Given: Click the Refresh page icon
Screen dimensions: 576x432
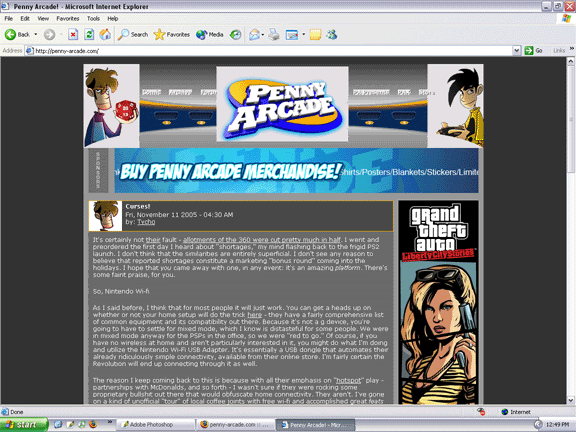Looking at the screenshot, I should [x=89, y=35].
